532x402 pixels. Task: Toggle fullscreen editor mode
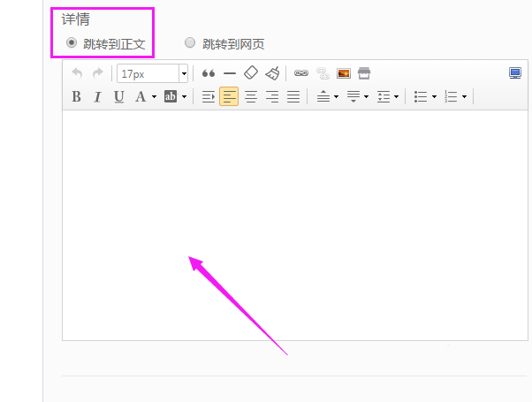(515, 73)
